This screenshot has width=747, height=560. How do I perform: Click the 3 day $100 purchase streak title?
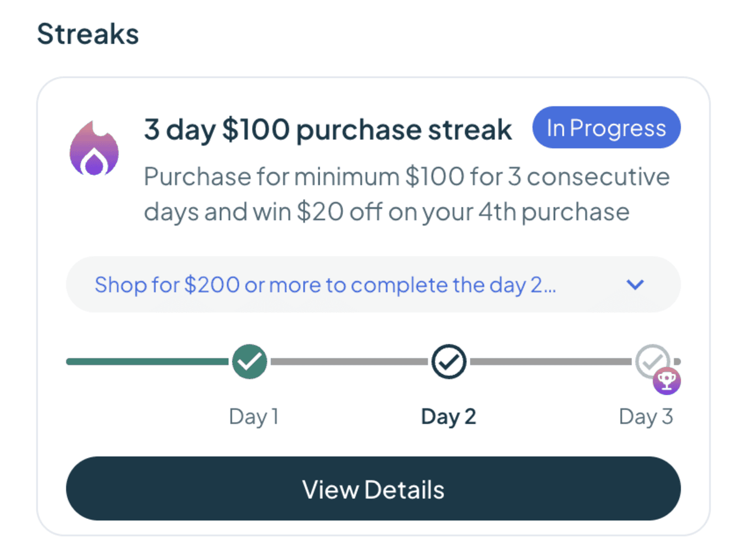328,130
